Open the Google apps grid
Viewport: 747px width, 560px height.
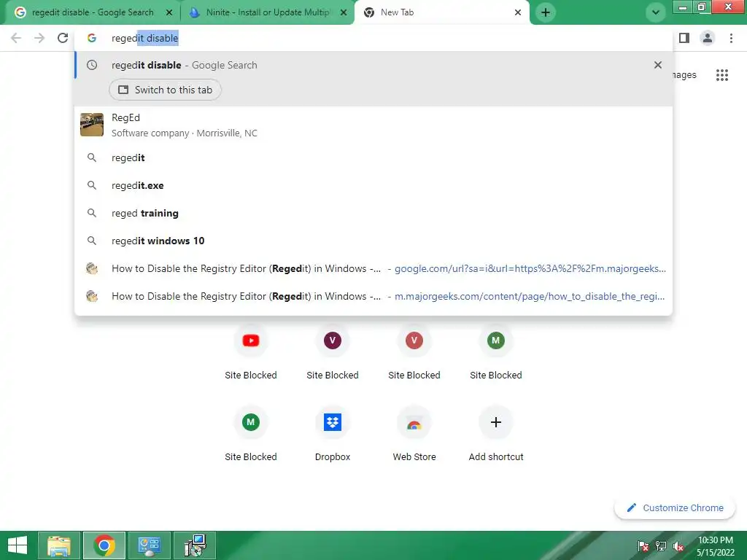pyautogui.click(x=722, y=75)
